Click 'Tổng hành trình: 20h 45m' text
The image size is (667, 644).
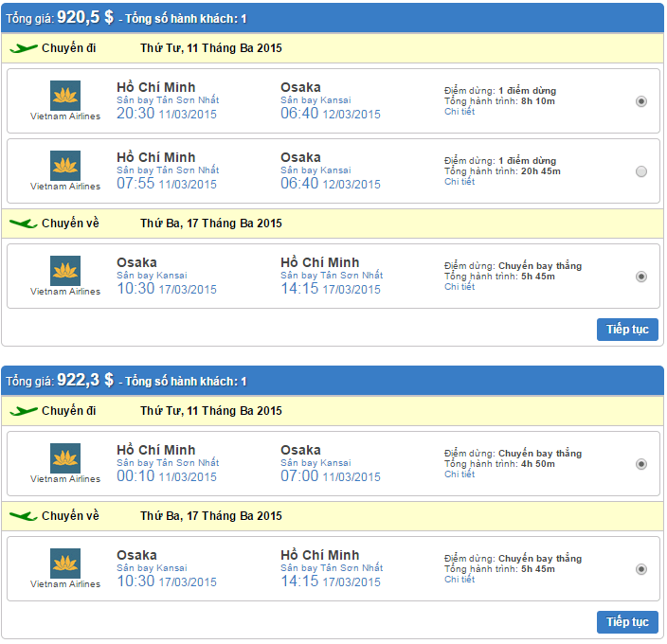coord(502,171)
